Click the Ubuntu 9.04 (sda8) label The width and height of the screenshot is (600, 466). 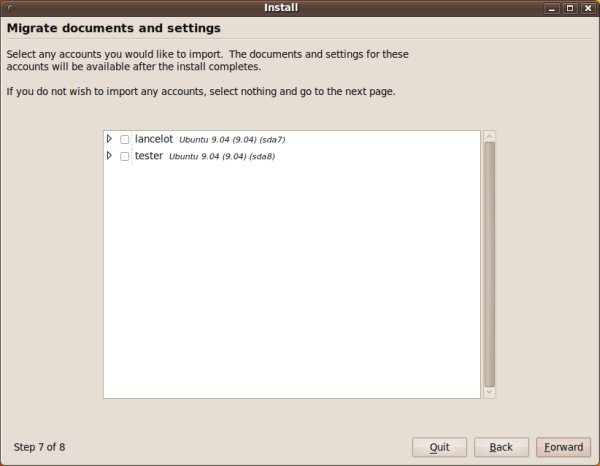tap(222, 156)
